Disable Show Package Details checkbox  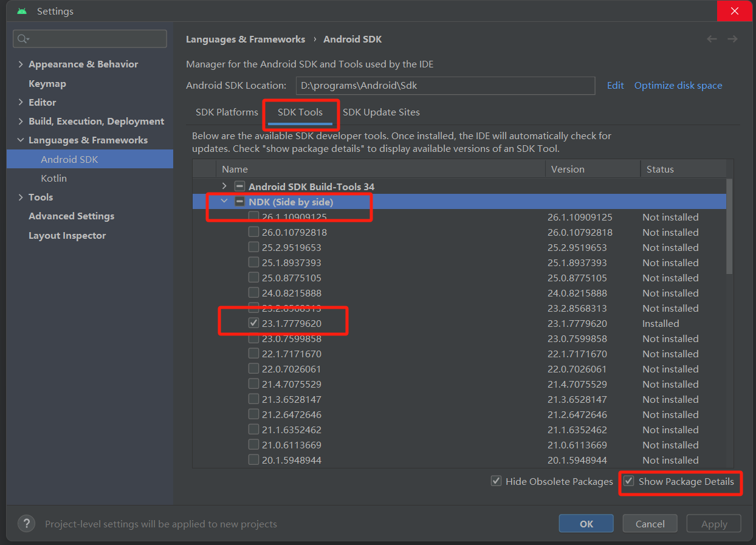click(x=629, y=481)
